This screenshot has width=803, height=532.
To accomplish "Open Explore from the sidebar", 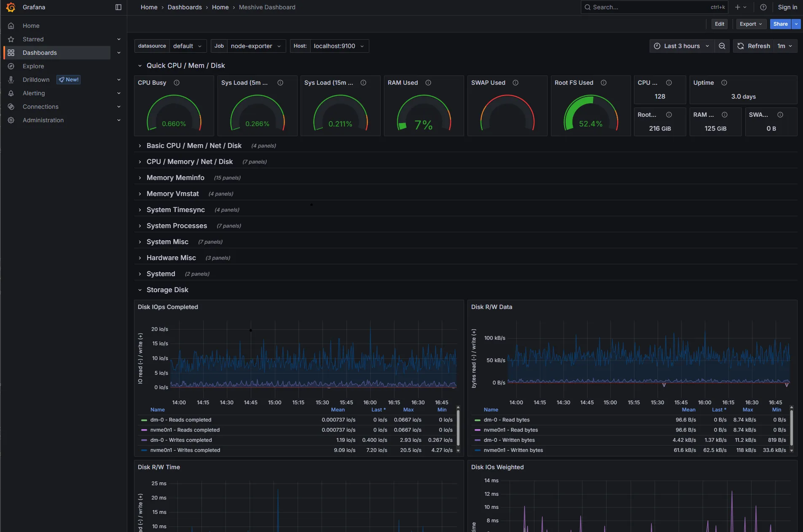I will [33, 66].
